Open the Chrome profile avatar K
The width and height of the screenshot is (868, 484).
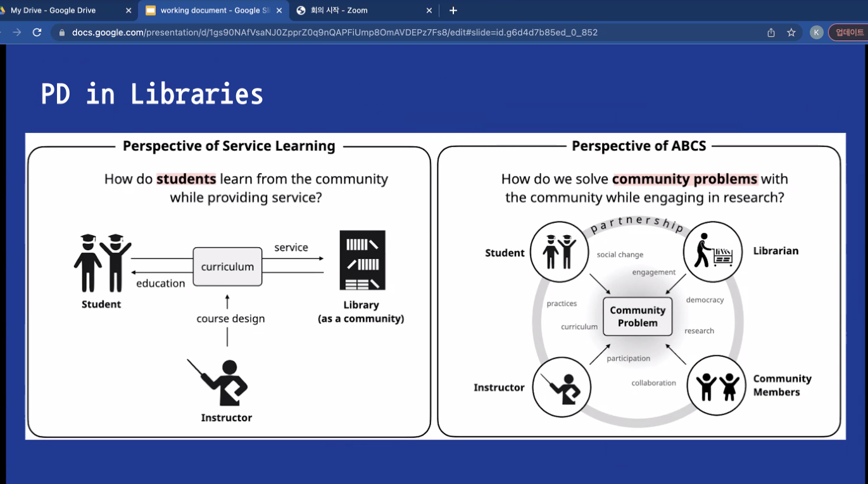coord(816,32)
